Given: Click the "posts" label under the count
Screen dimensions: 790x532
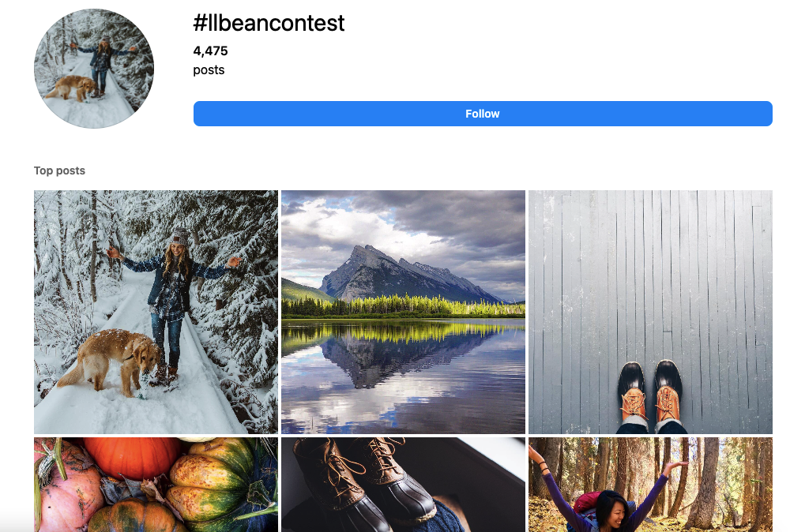Looking at the screenshot, I should coord(209,70).
